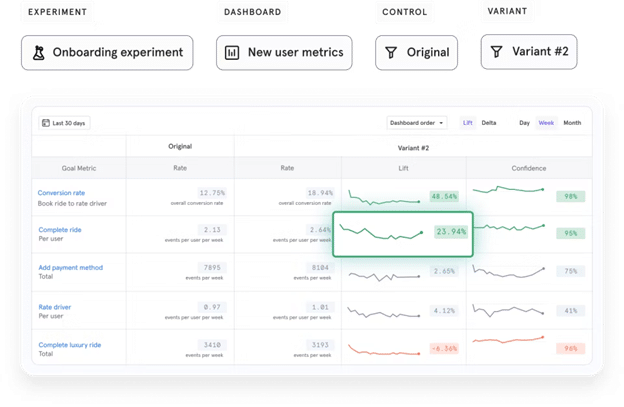This screenshot has width=624, height=407.
Task: Click the green 98% confidence badge
Action: pos(571,196)
